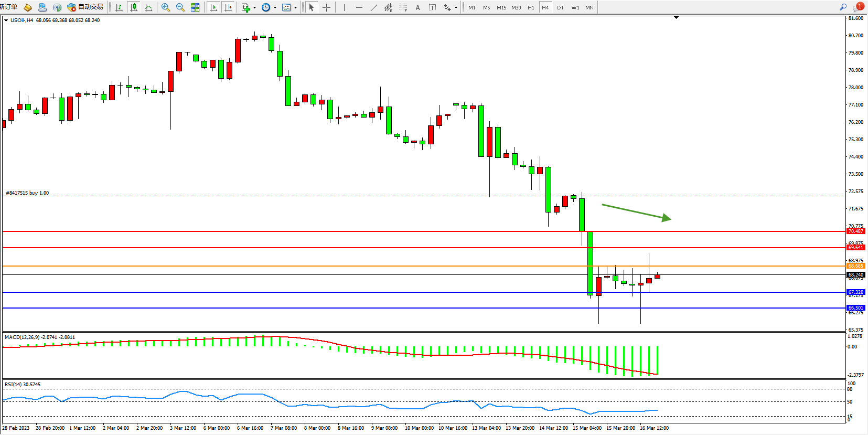Select the text label 'A' tool
Image resolution: width=868 pixels, height=435 pixels.
pos(417,7)
